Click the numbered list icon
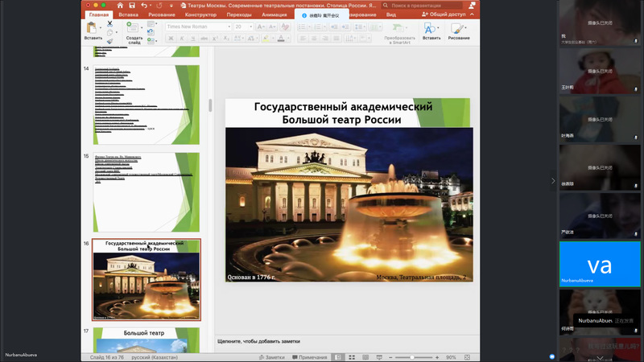This screenshot has width=644, height=362. [x=317, y=27]
